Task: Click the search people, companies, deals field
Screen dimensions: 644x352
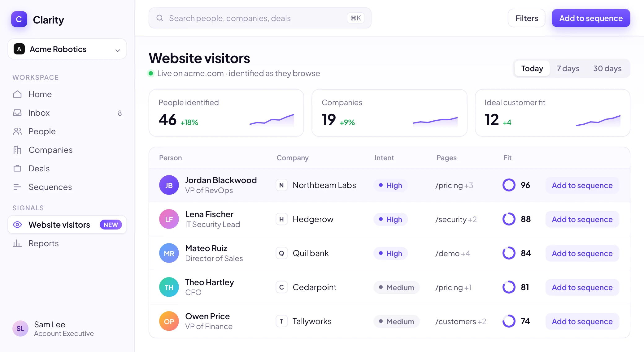Action: pyautogui.click(x=260, y=18)
